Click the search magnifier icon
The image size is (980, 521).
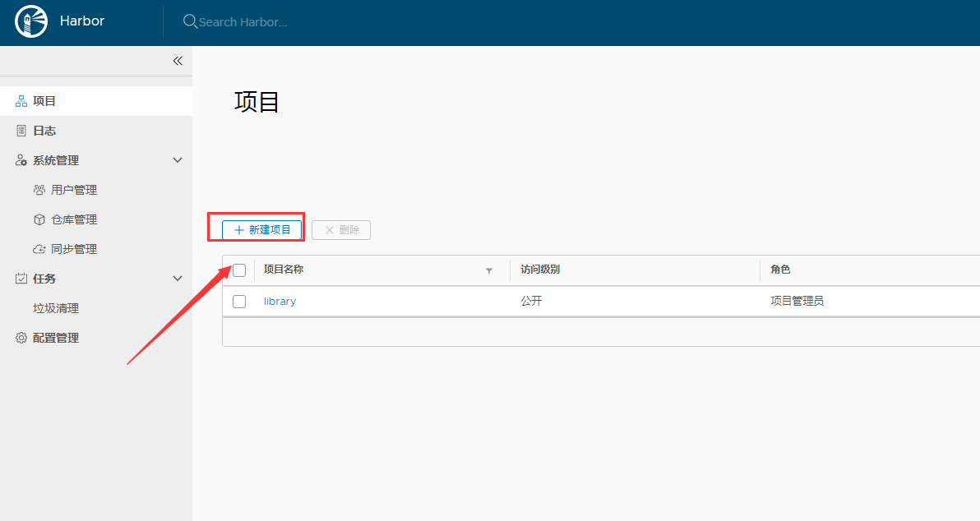pos(190,21)
